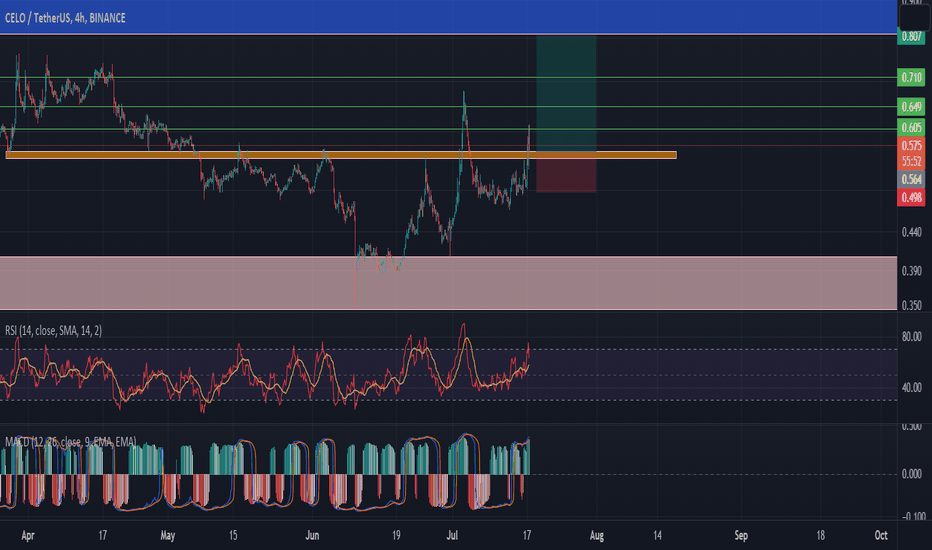Open the MACD indicator legend
Screen dimensions: 932x550
(x=70, y=442)
